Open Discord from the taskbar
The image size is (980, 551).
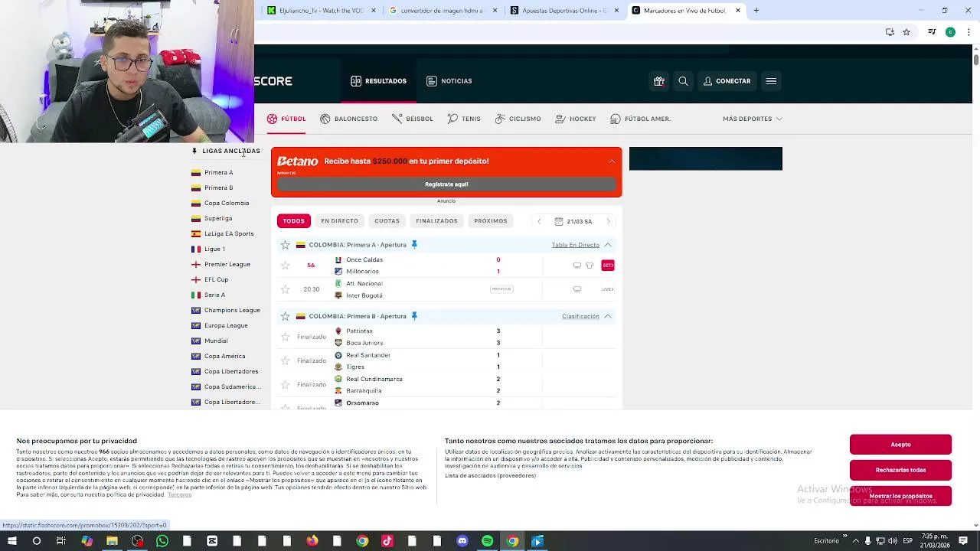pos(462,541)
